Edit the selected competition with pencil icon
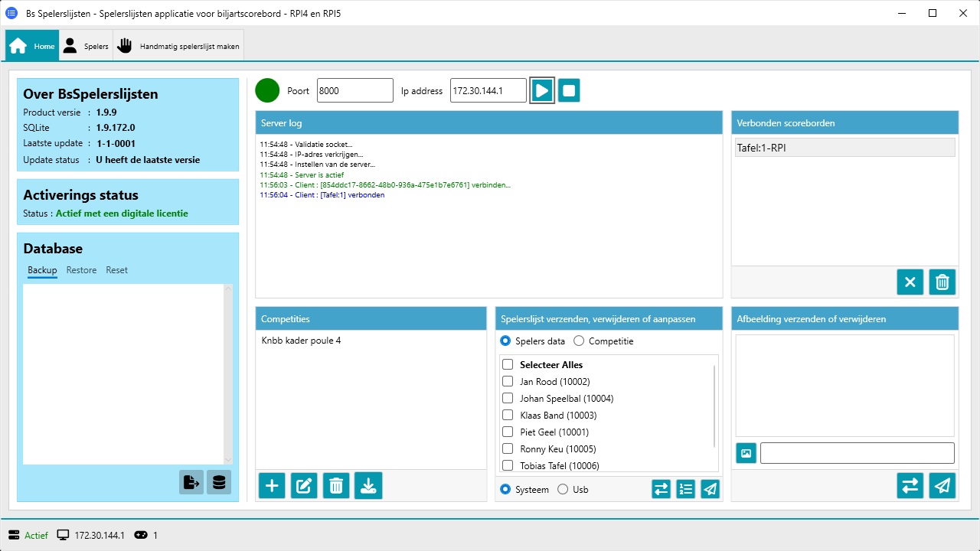980x551 pixels. click(x=304, y=486)
